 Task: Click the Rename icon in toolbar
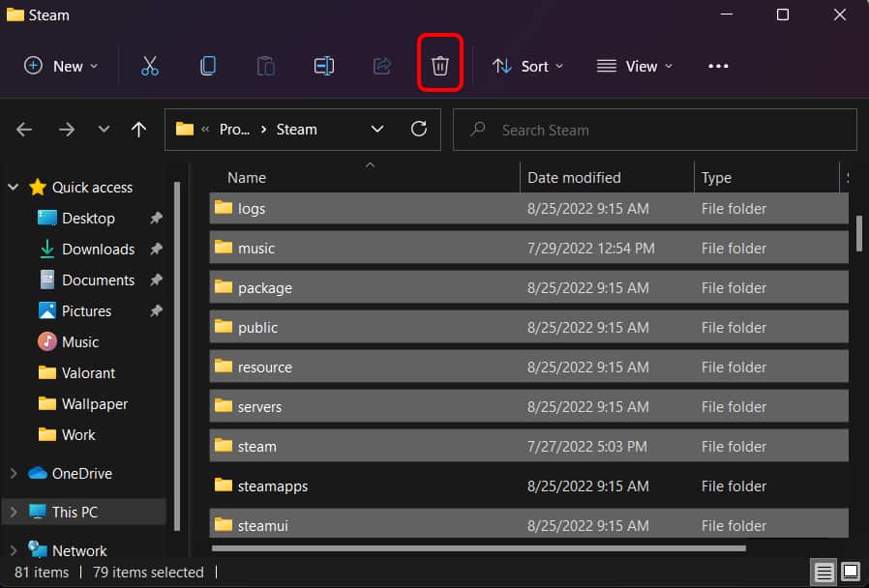click(x=323, y=66)
